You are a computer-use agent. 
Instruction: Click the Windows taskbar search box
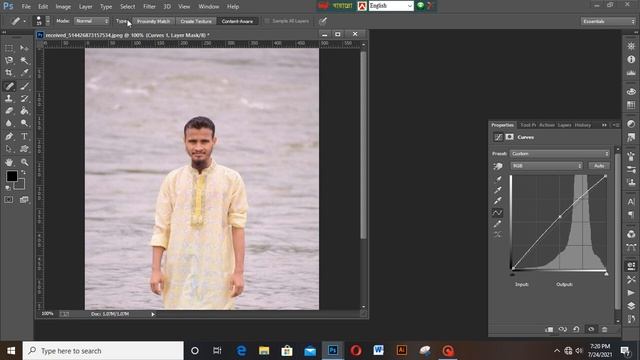click(x=103, y=351)
